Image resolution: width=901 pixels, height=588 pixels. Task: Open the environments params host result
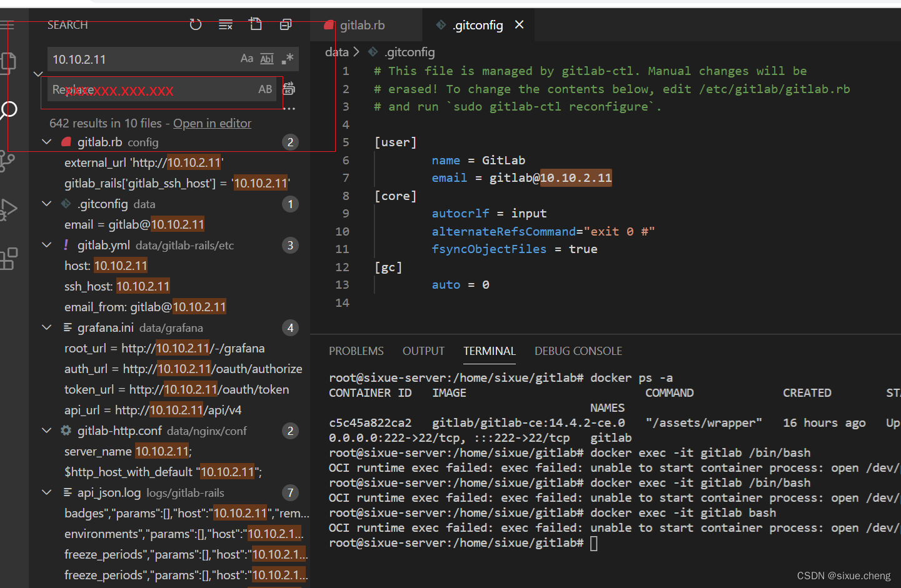pyautogui.click(x=184, y=534)
